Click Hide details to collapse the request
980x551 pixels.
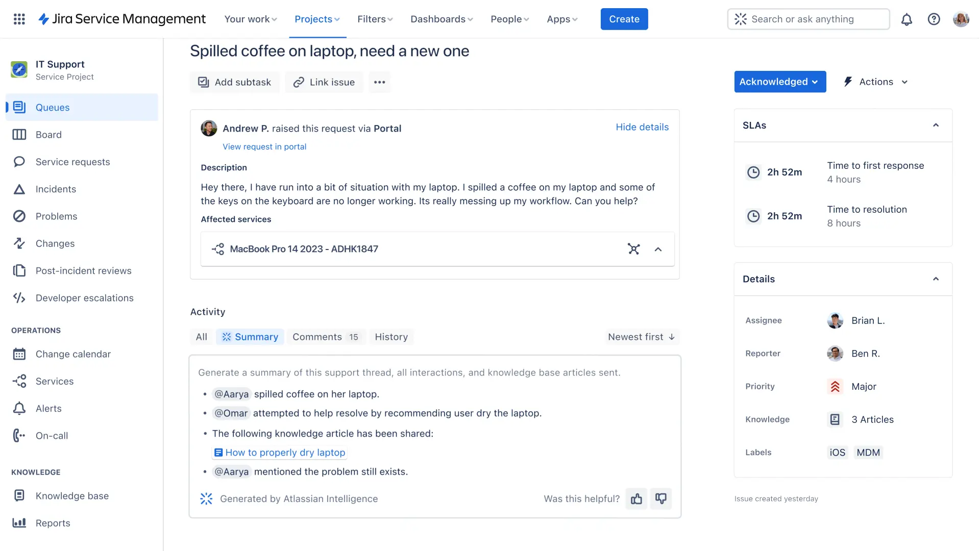[642, 127]
